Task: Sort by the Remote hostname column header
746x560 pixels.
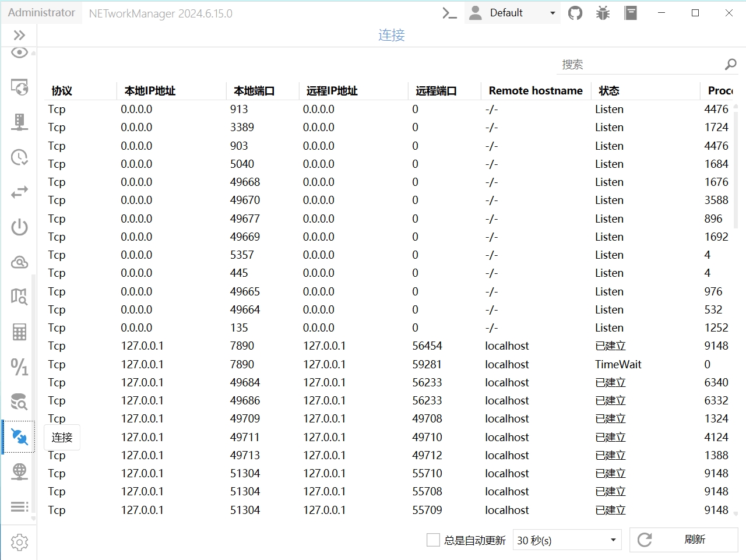Action: coord(536,90)
